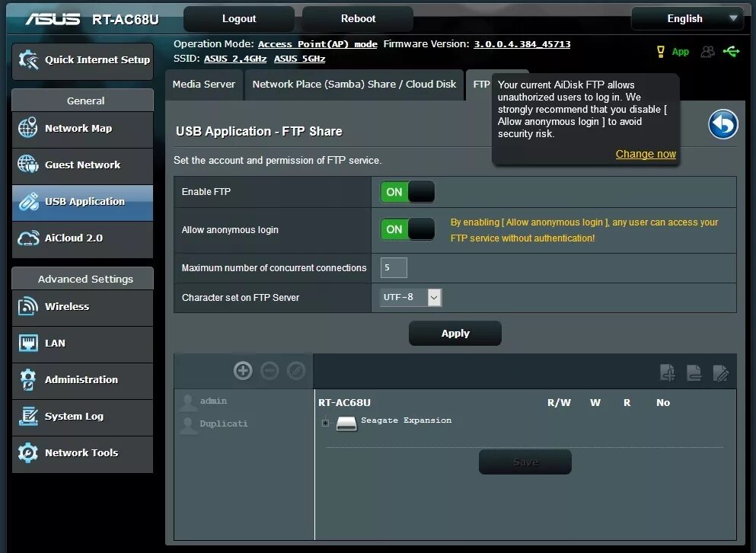
Task: Click the R permission column header
Action: pyautogui.click(x=627, y=402)
